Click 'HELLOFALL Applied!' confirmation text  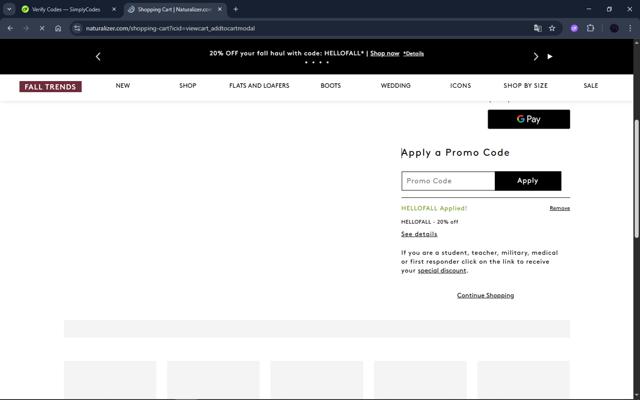tap(434, 208)
